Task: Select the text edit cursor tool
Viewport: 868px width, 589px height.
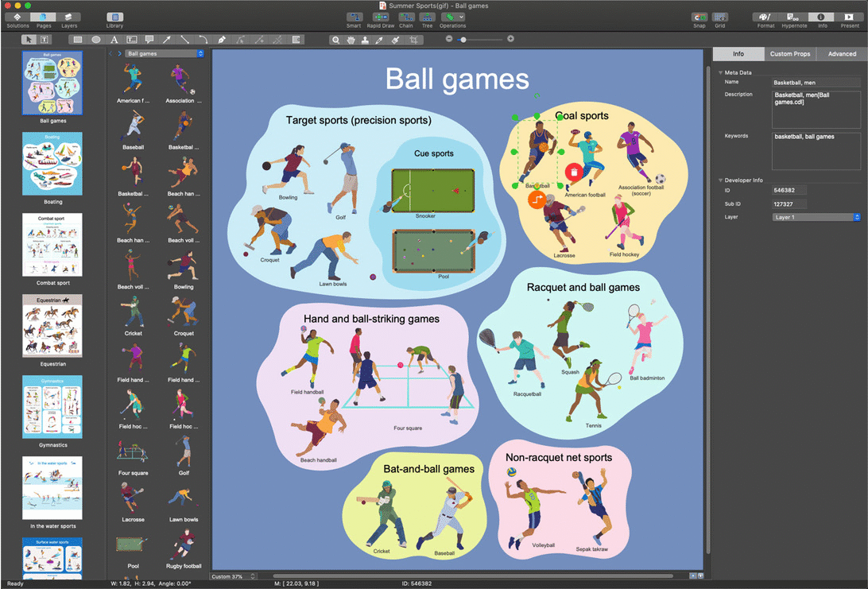Action: pyautogui.click(x=45, y=39)
